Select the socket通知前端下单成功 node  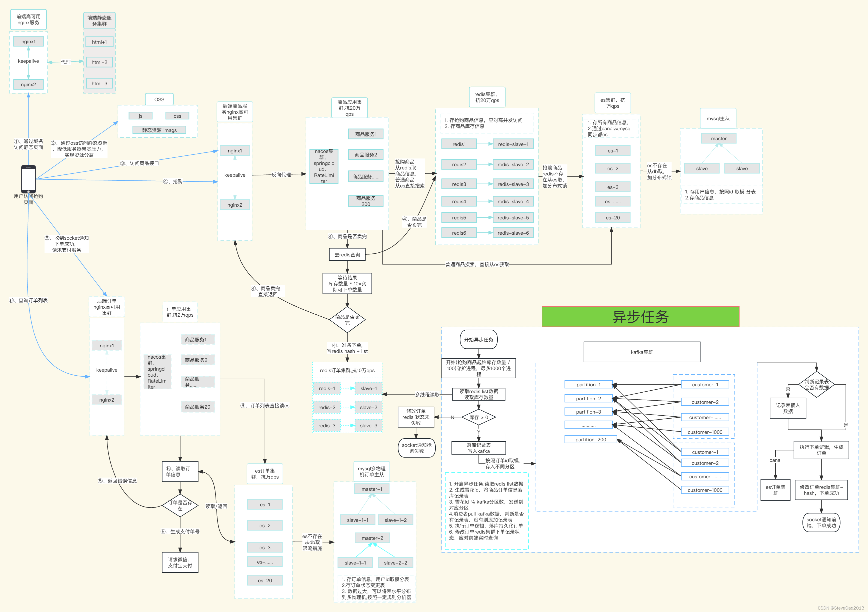pos(821,523)
